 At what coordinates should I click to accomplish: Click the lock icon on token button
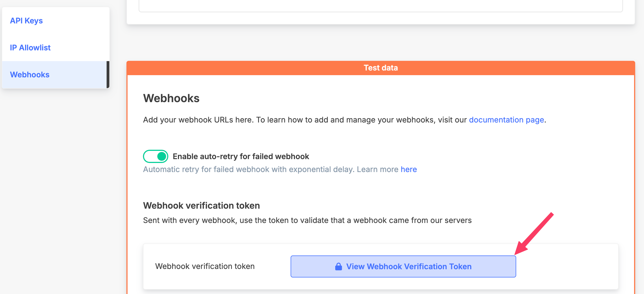339,266
